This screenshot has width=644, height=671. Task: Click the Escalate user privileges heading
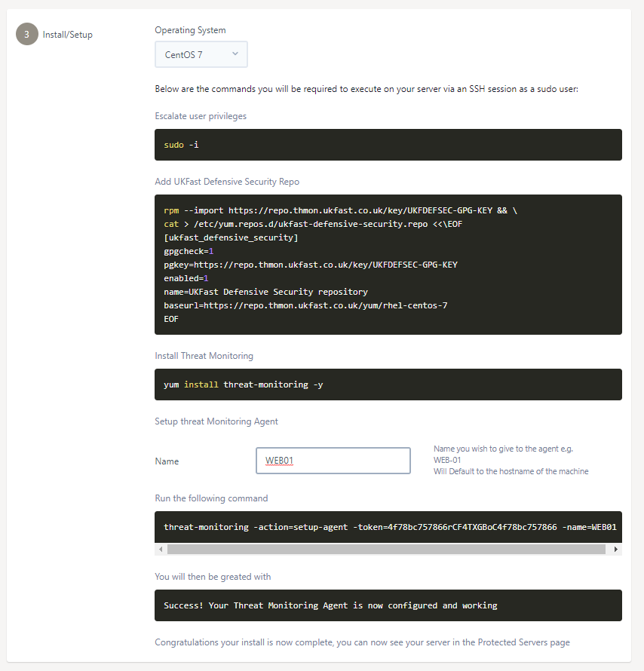pos(200,116)
